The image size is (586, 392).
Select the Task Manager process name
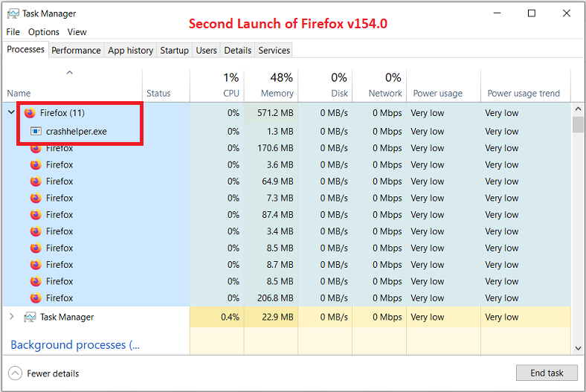pyautogui.click(x=67, y=317)
